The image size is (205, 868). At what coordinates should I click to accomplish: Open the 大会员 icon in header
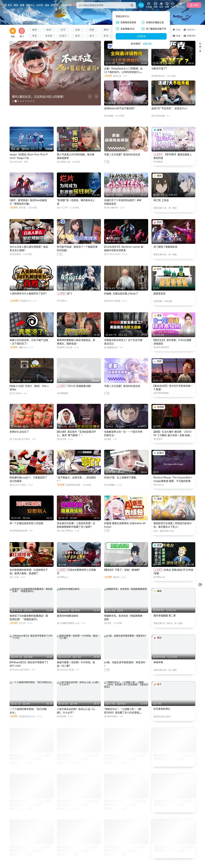pyautogui.click(x=148, y=5)
